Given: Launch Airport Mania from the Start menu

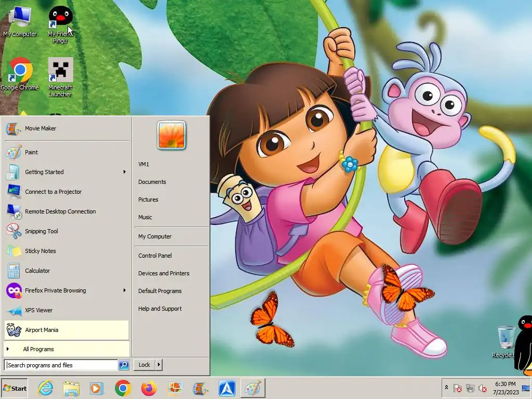Looking at the screenshot, I should click(66, 330).
